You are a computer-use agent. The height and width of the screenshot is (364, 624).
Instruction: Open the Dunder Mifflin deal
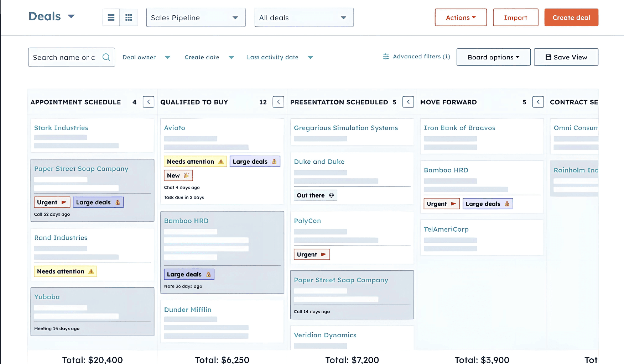188,310
